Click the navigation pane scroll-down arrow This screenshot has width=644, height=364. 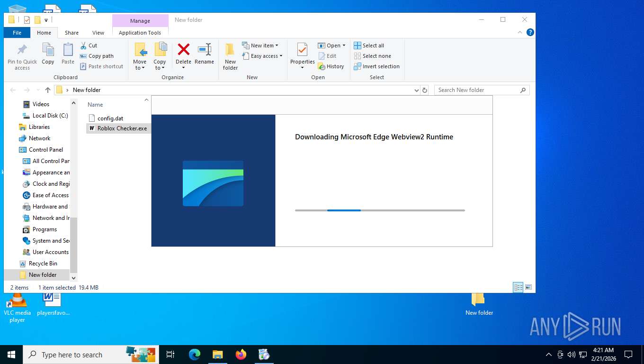(x=73, y=278)
